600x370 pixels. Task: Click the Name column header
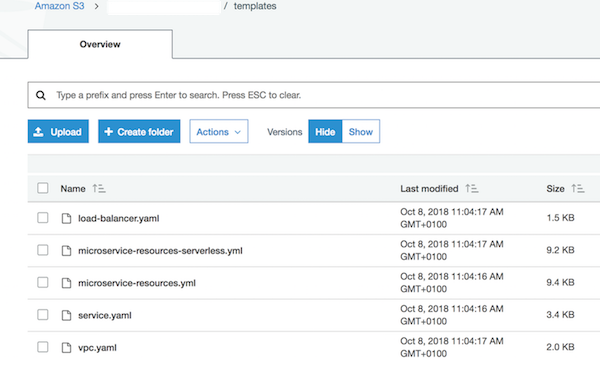coord(73,189)
